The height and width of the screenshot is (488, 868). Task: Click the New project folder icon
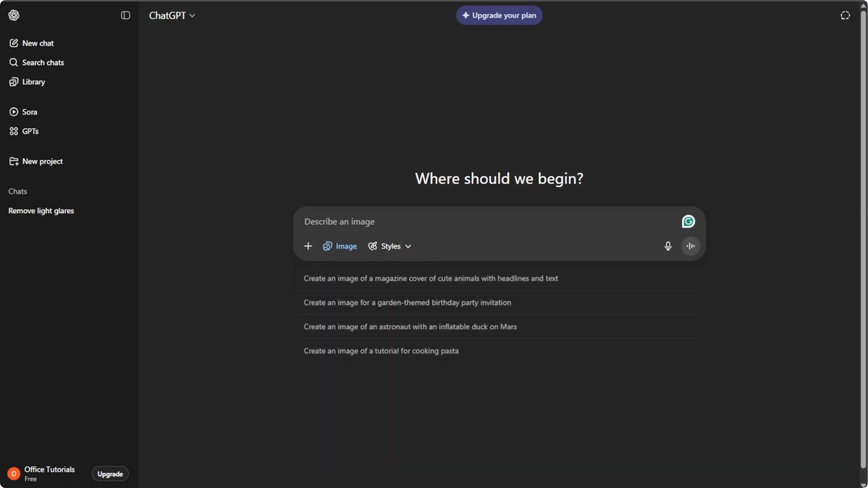tap(14, 161)
